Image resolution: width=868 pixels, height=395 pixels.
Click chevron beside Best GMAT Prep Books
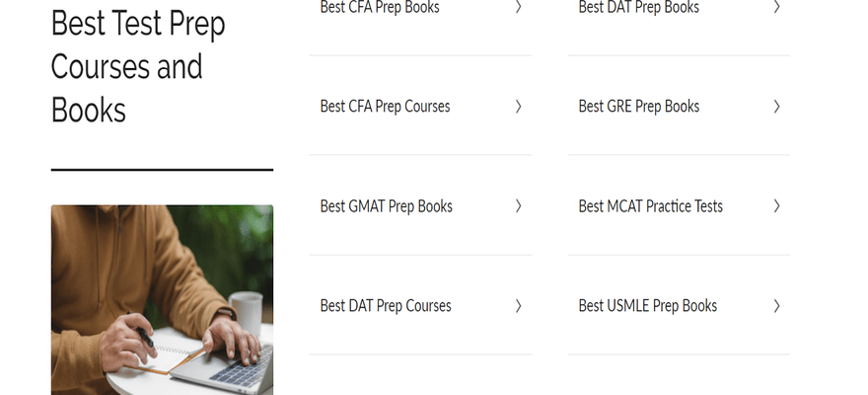click(518, 206)
